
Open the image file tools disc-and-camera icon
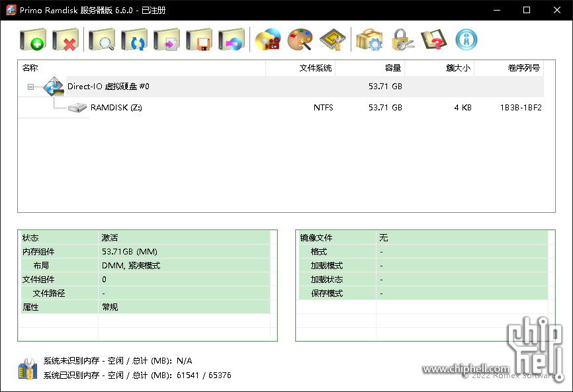268,40
